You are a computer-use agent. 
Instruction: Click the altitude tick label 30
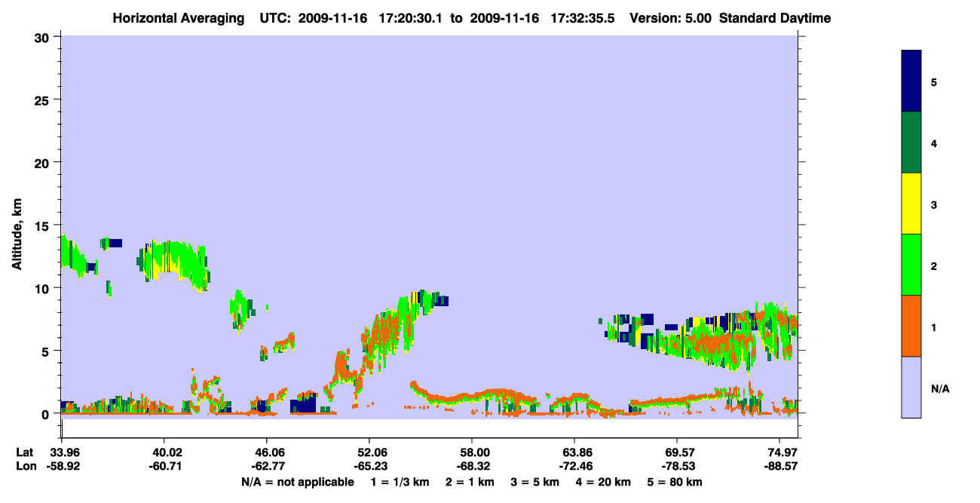coord(44,37)
